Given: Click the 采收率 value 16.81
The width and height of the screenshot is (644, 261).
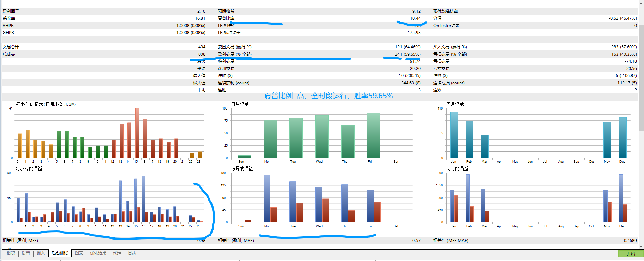Looking at the screenshot, I should [x=200, y=18].
